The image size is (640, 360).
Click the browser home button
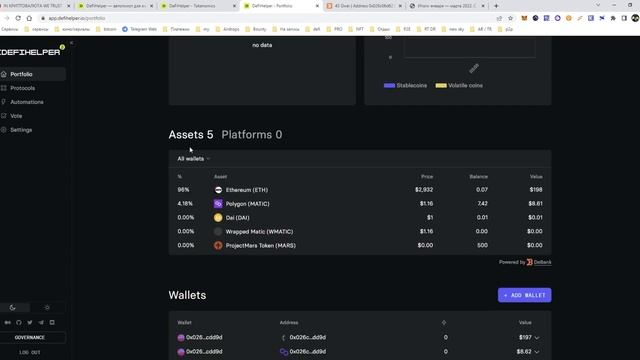pos(29,18)
